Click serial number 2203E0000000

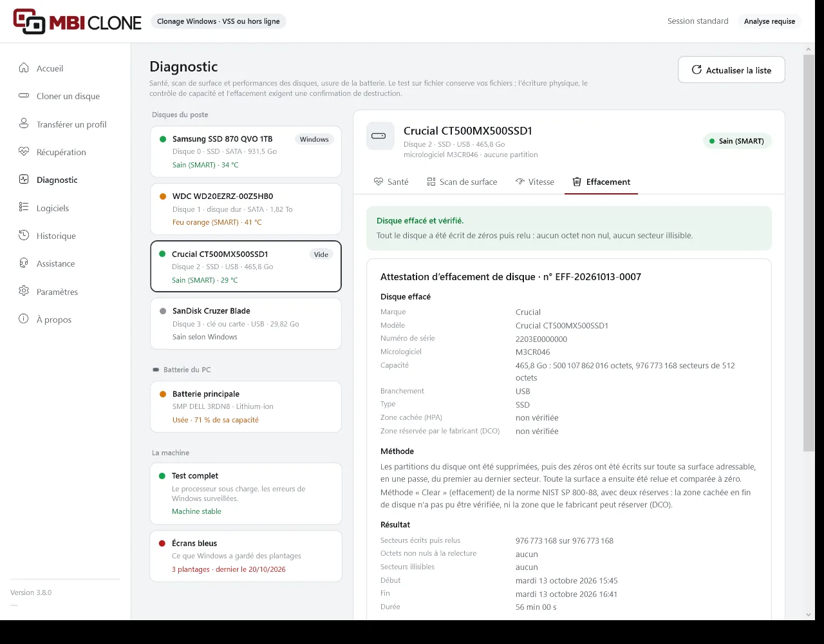541,339
